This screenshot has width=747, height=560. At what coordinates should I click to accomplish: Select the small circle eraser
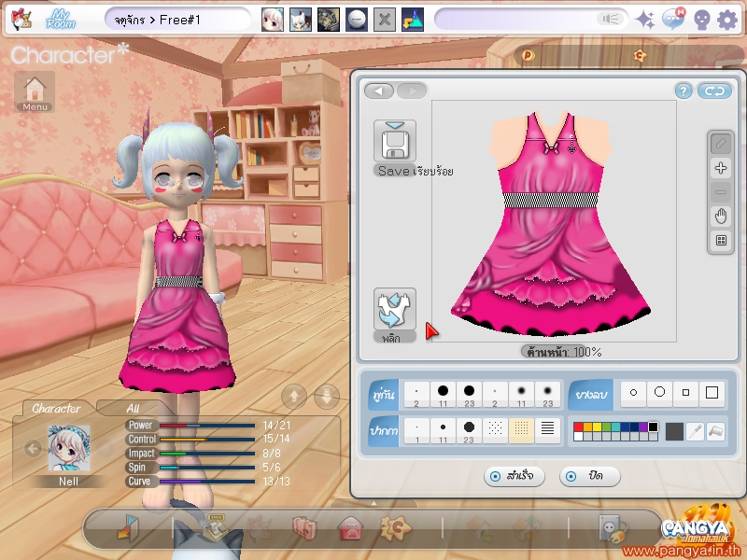pos(633,393)
